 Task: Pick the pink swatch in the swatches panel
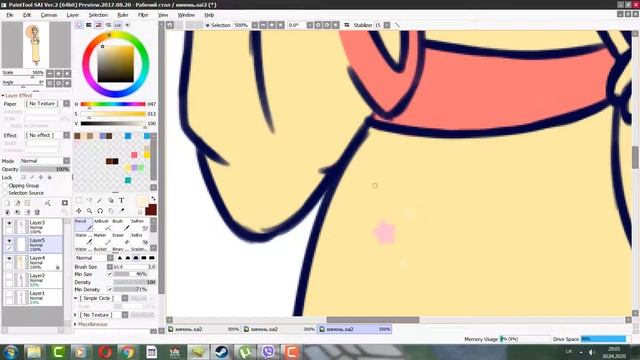point(134,155)
